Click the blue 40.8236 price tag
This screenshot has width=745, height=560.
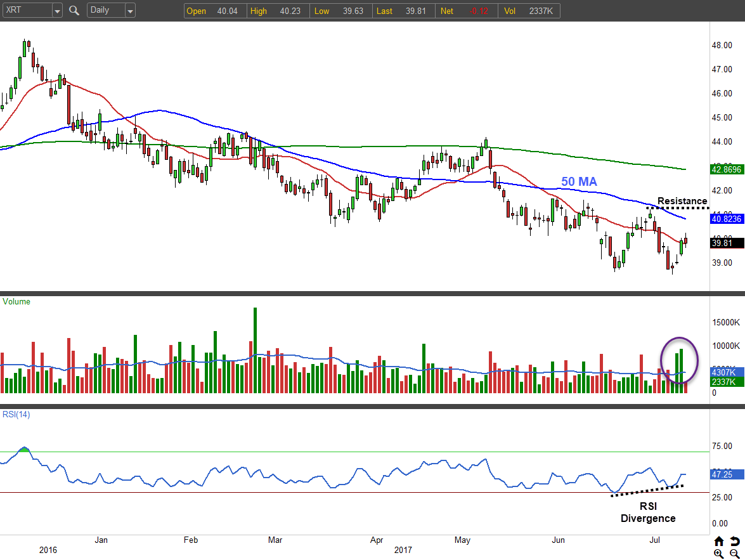(x=727, y=219)
